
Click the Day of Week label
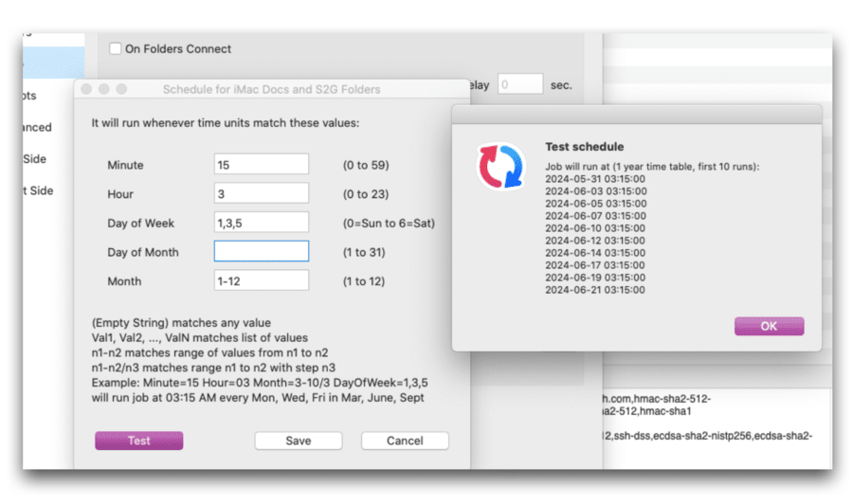point(140,223)
